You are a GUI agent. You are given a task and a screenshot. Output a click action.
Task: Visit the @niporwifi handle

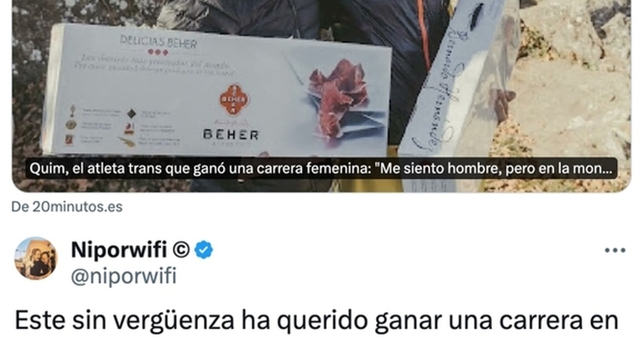point(124,276)
